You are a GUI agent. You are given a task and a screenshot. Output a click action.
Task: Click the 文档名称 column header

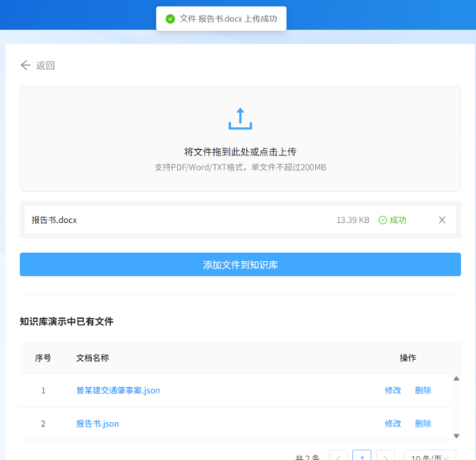(92, 358)
